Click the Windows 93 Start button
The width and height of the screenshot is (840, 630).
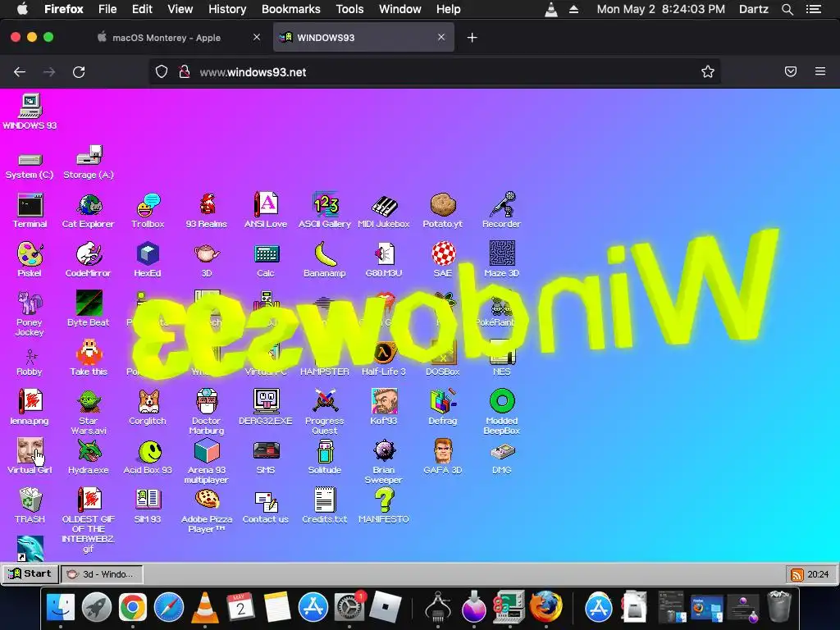click(30, 573)
